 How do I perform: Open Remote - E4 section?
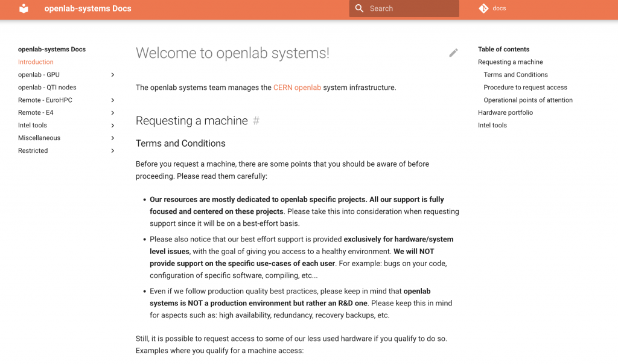pyautogui.click(x=36, y=112)
